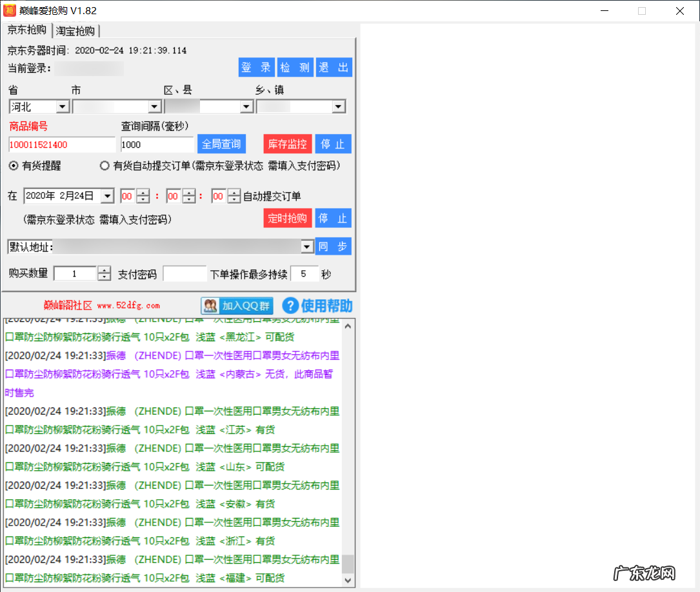Viewport: 700px width, 592px height.
Task: Click the 支付密码 input field
Action: point(185,274)
